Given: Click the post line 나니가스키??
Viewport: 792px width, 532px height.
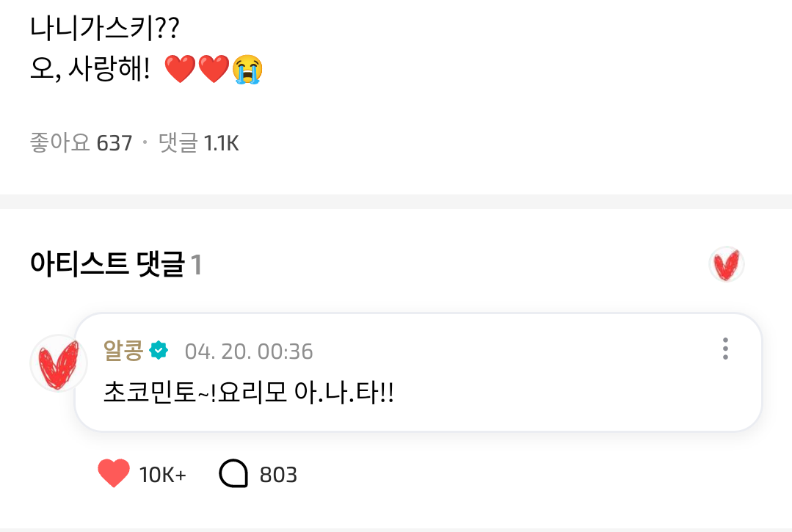Looking at the screenshot, I should [105, 29].
